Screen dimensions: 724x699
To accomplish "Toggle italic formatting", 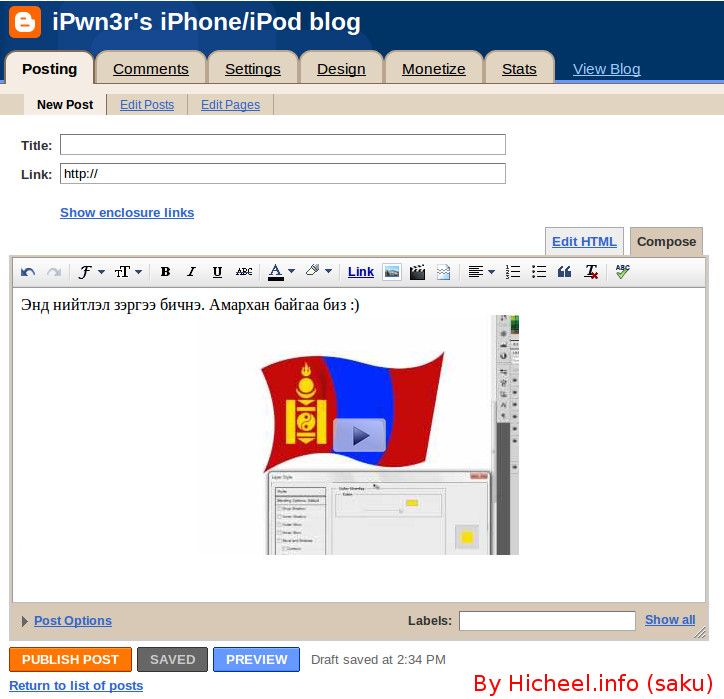I will pyautogui.click(x=191, y=272).
